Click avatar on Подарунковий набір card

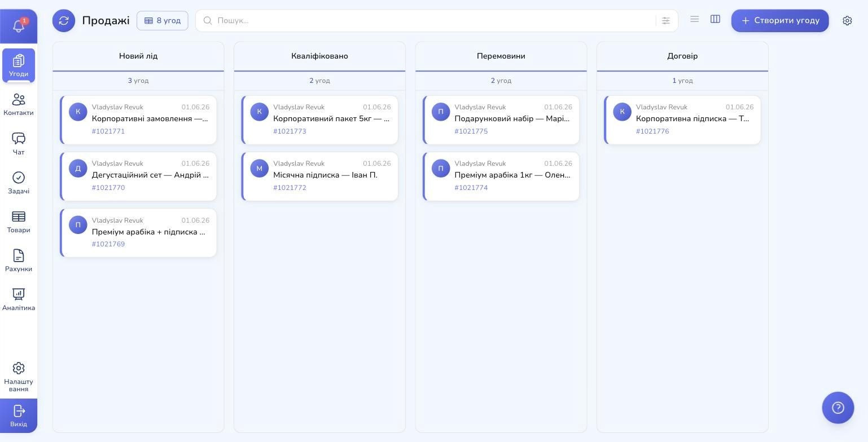[441, 112]
